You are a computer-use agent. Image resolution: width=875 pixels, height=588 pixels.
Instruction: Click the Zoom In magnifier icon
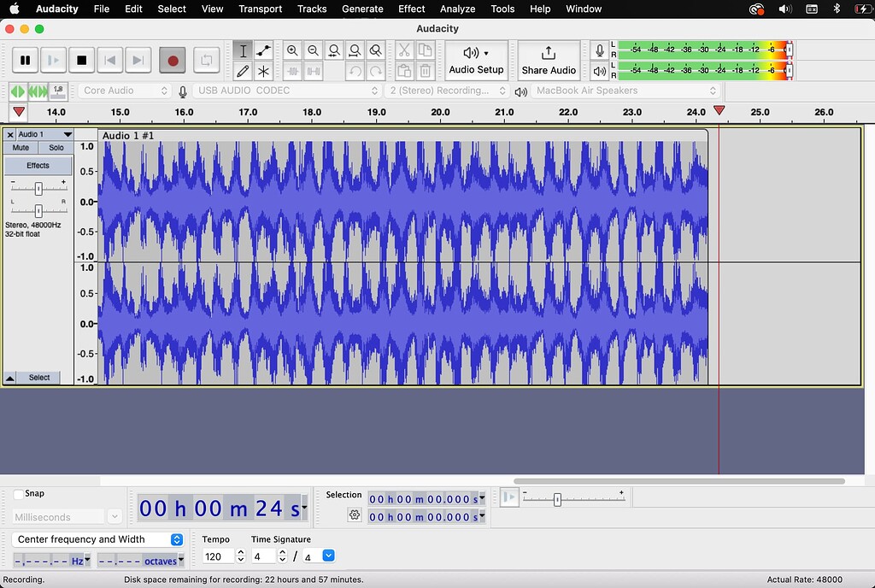pyautogui.click(x=293, y=50)
